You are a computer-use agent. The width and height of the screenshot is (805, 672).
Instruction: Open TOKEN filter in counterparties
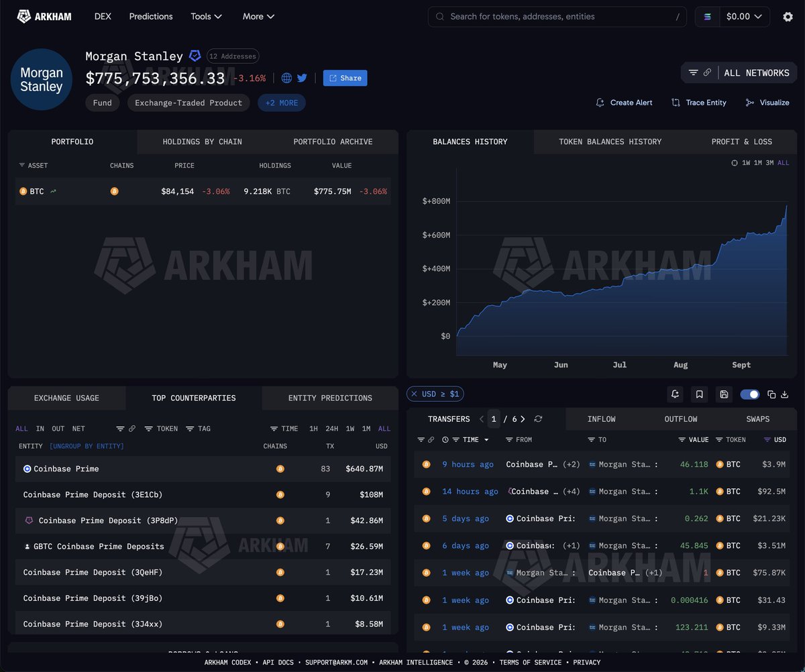162,429
